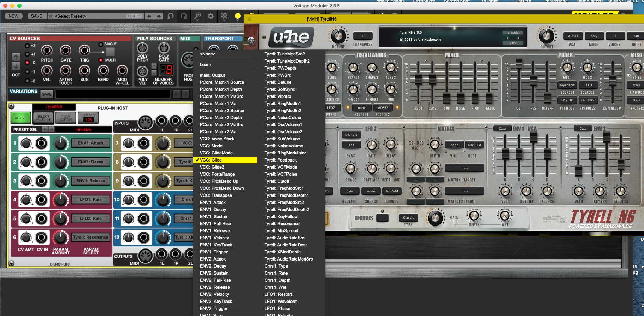Toggle the Chorus on/off button
The width and height of the screenshot is (644, 316).
382,217
